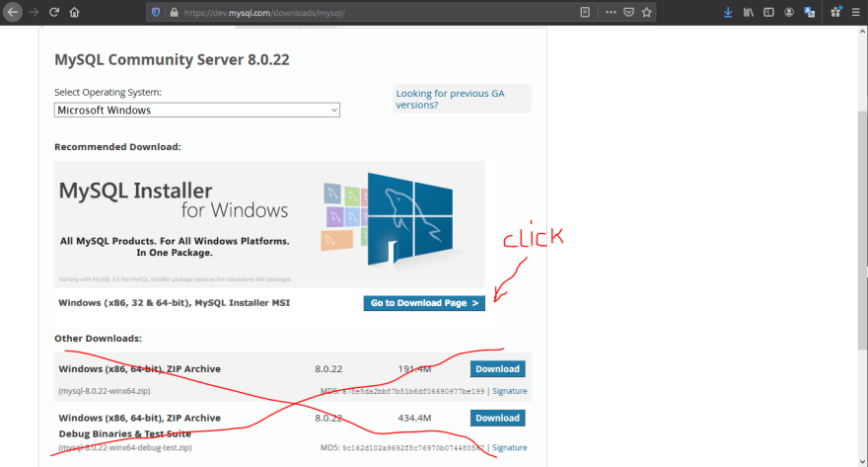This screenshot has height=467, width=868.
Task: Click the Recommended Download: label
Action: click(x=117, y=147)
